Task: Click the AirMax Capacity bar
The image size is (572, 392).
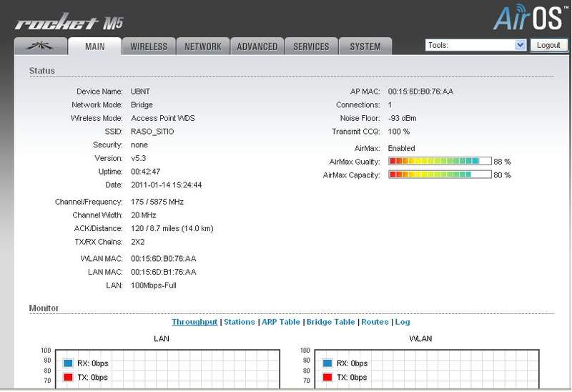Action: 439,175
